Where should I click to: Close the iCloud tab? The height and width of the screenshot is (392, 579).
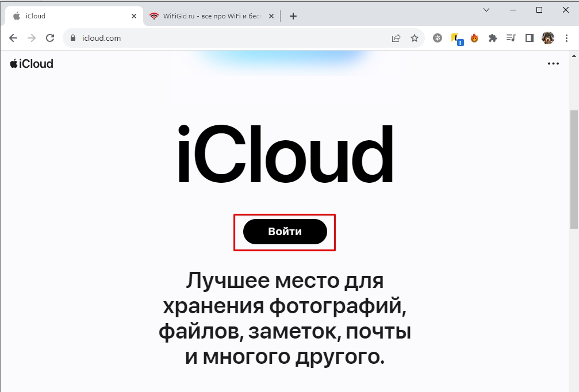[133, 16]
